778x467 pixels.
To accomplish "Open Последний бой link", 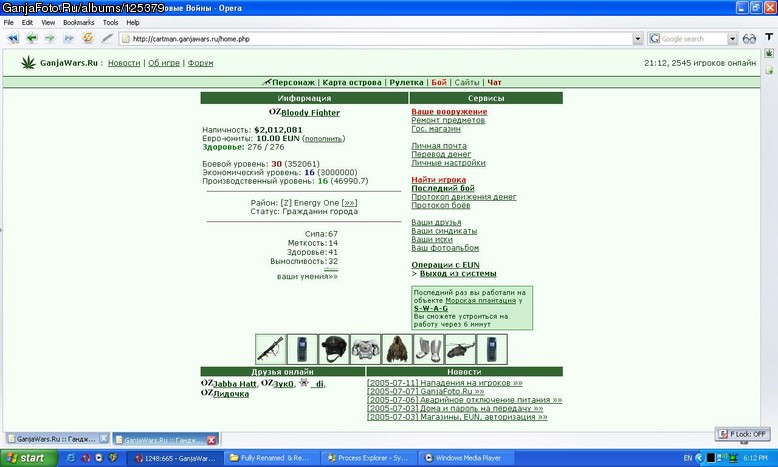I will pyautogui.click(x=443, y=188).
